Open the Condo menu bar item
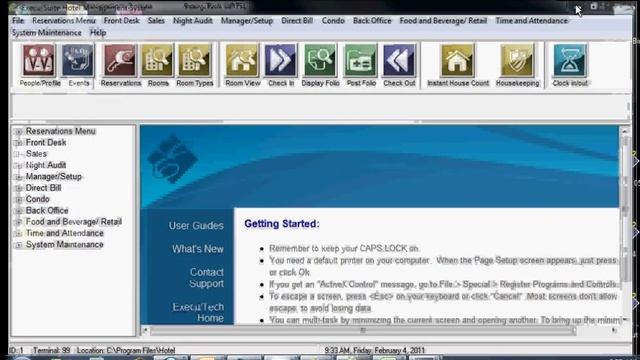 333,20
